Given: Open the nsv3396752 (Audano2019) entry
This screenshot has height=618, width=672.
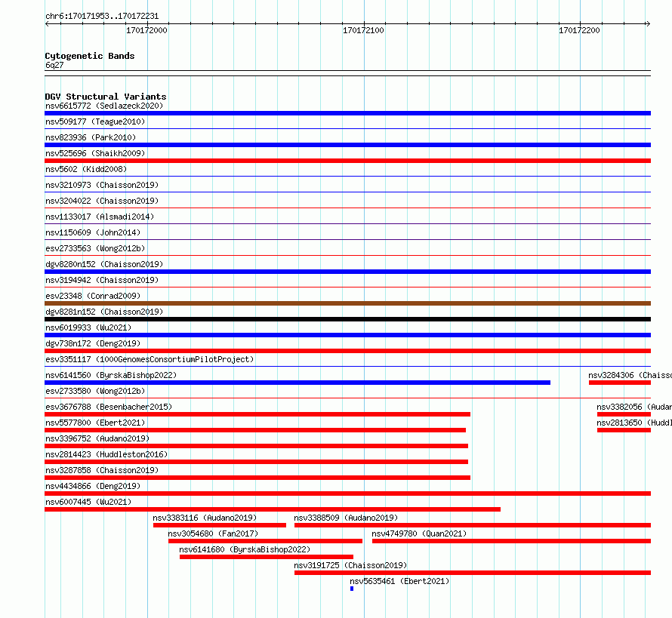Looking at the screenshot, I should tap(97, 438).
